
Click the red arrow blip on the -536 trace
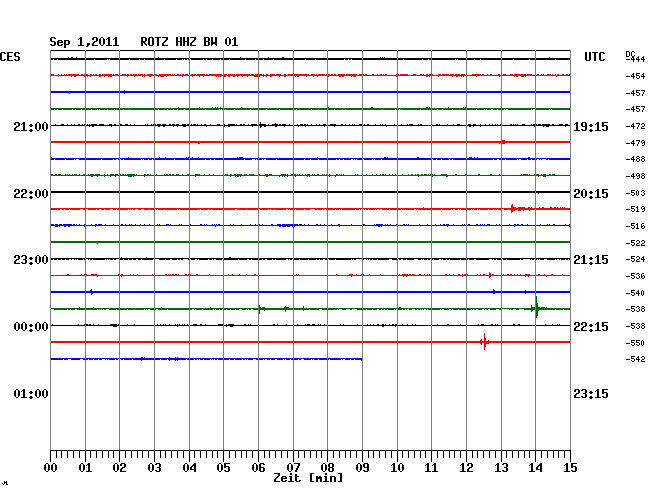490,275
